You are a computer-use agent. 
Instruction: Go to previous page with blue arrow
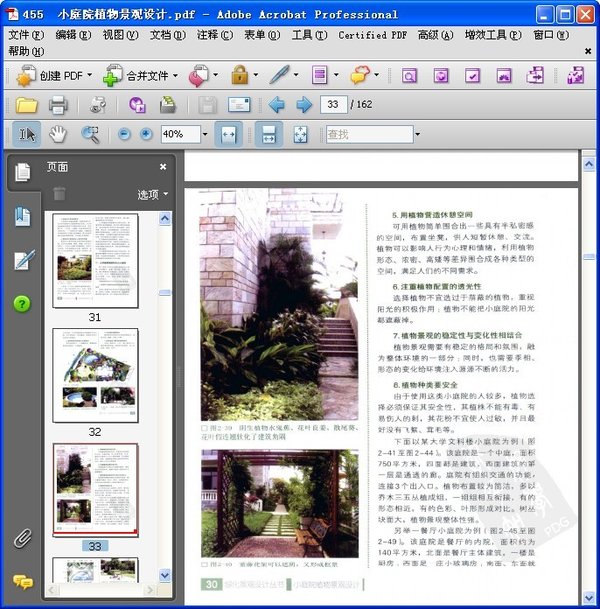tap(275, 105)
